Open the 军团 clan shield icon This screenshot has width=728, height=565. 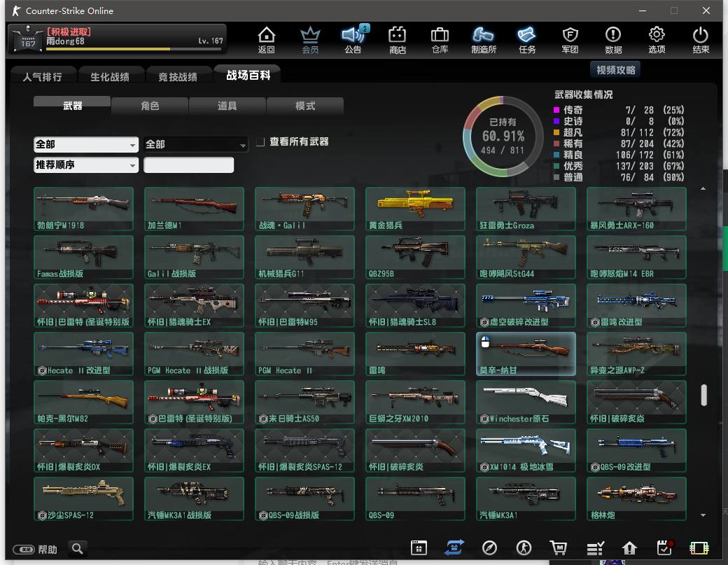570,40
